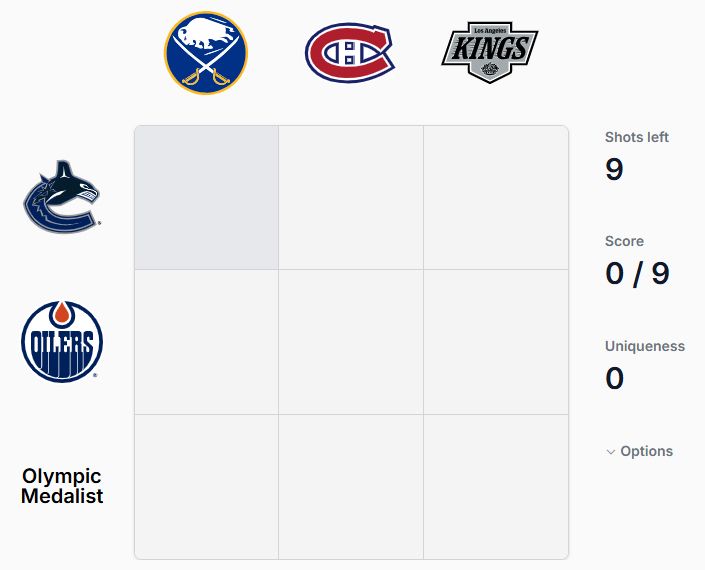Select the Oilers and Canadiens grid cell
This screenshot has height=570, width=705.
tap(351, 342)
